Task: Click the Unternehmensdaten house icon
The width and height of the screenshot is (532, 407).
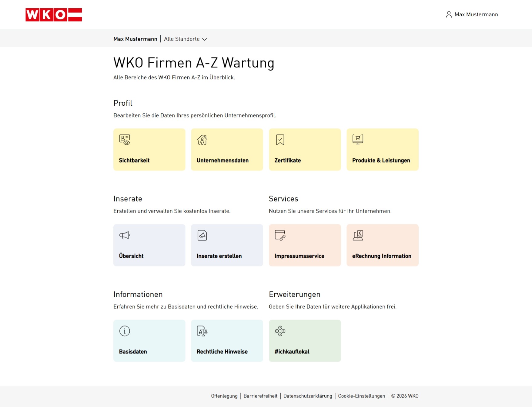Action: (x=202, y=140)
